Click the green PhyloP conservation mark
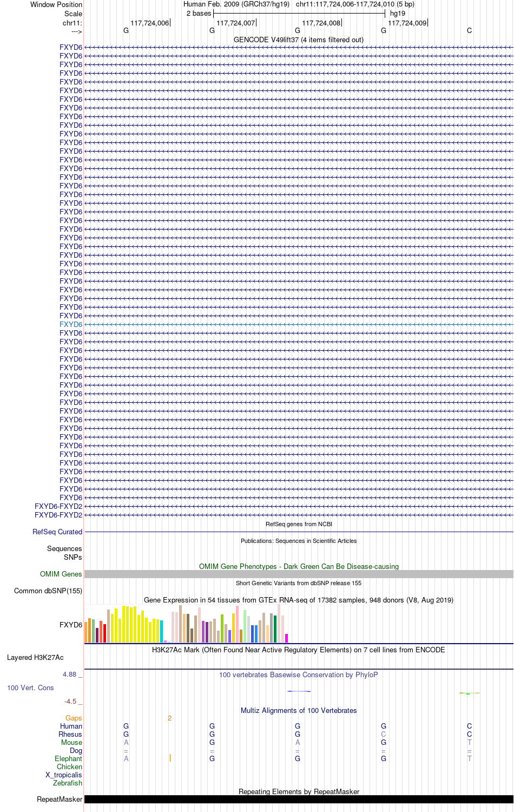 point(468,693)
